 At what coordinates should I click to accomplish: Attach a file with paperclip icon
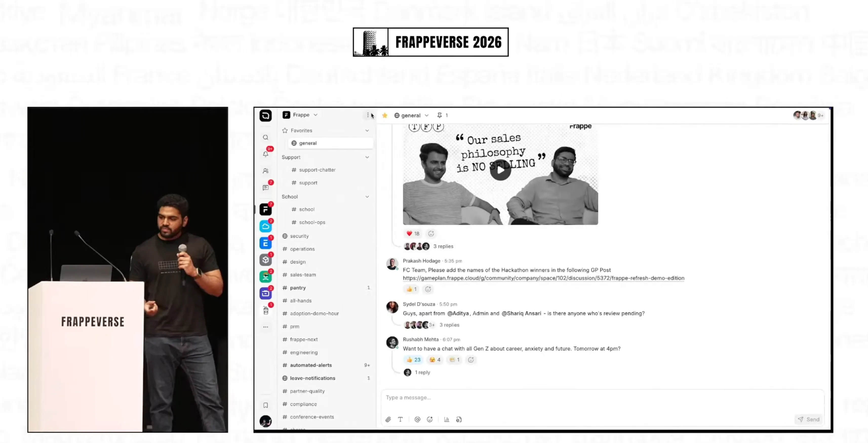388,419
